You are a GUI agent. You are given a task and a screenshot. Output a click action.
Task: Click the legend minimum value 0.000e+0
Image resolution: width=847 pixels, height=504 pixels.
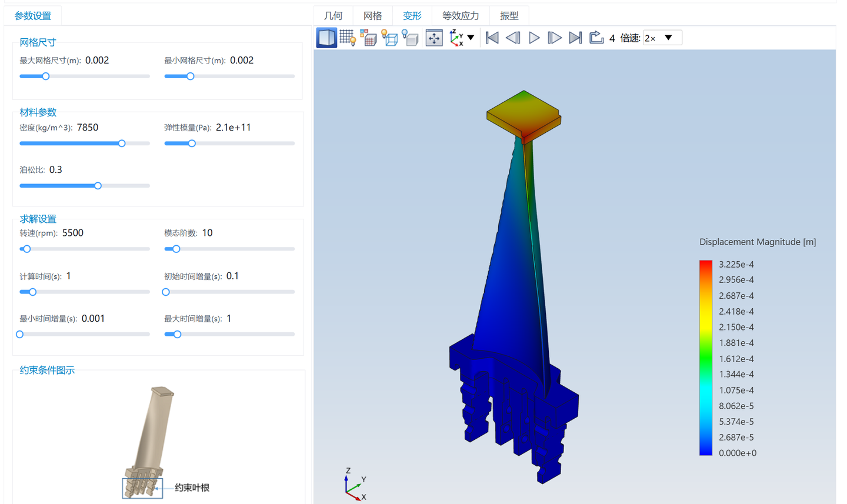coord(738,453)
